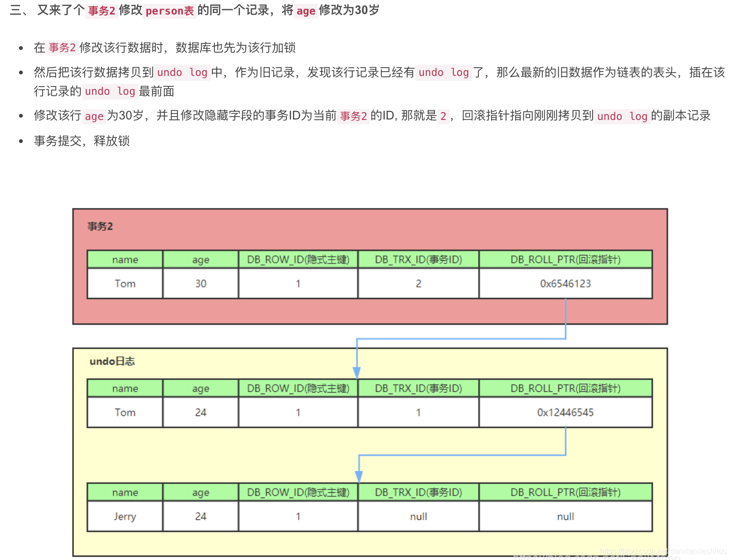Click null under DB_ROLL_PTR in Jerry row
The height and width of the screenshot is (560, 731).
pyautogui.click(x=566, y=516)
